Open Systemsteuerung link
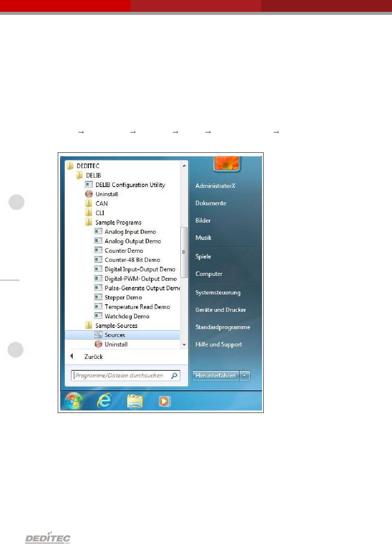 tap(218, 292)
